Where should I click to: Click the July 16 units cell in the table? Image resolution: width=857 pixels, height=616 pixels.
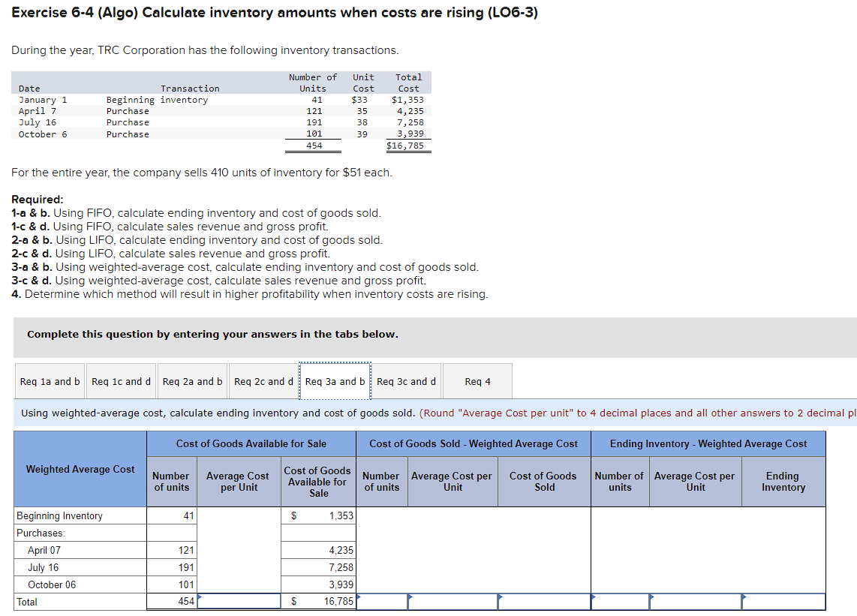point(171,567)
